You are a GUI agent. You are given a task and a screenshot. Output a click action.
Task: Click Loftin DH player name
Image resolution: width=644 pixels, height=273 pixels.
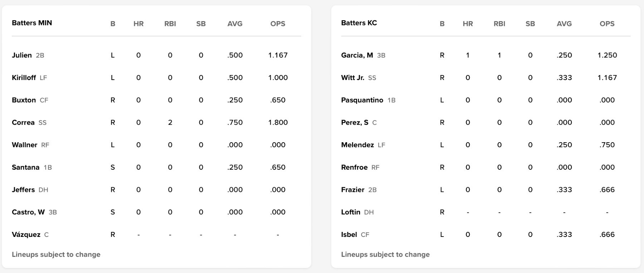[350, 212]
